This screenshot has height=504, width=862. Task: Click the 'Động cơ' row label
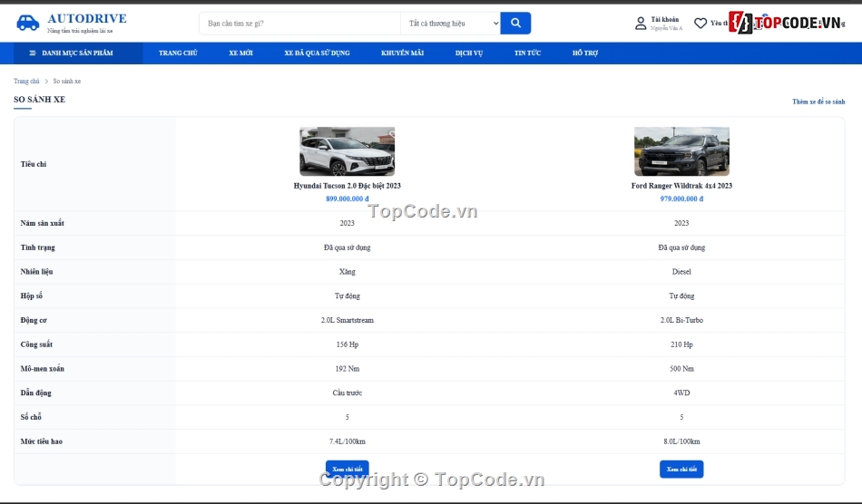34,320
